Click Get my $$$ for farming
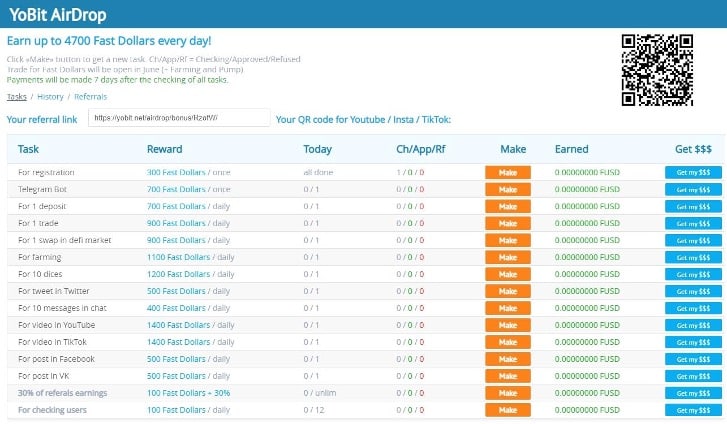The width and height of the screenshot is (727, 424). pos(693,257)
